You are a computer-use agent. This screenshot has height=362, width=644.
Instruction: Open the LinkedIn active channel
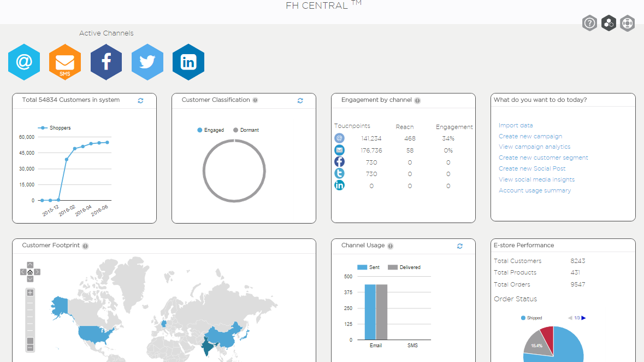(x=188, y=62)
